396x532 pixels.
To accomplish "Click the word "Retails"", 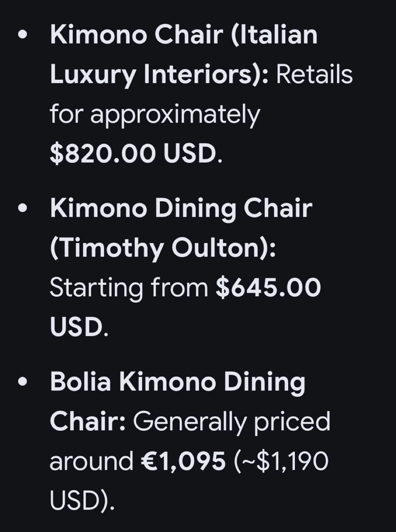I will click(314, 74).
